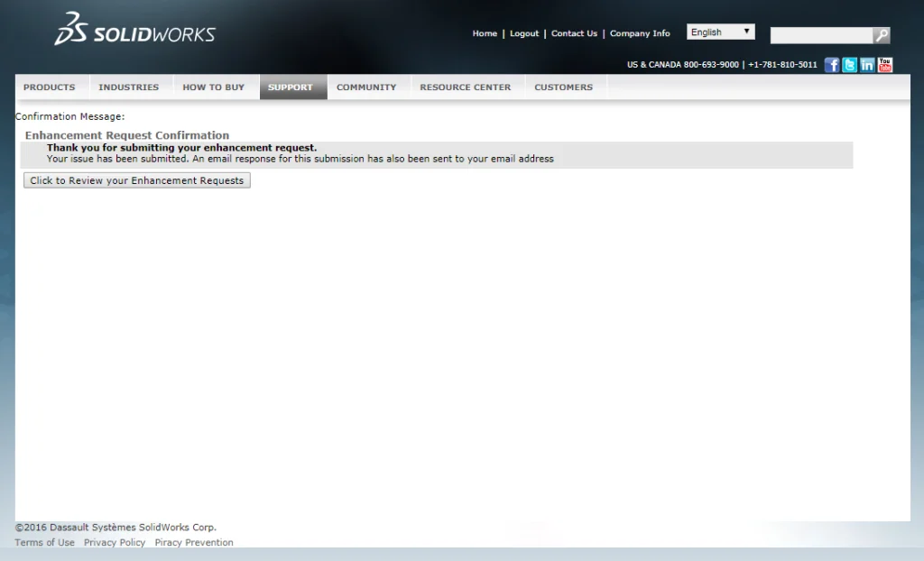Open the Twitter social icon
924x561 pixels.
tap(849, 65)
